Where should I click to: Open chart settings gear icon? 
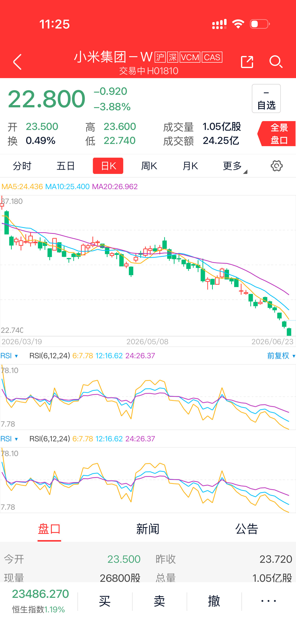click(277, 166)
